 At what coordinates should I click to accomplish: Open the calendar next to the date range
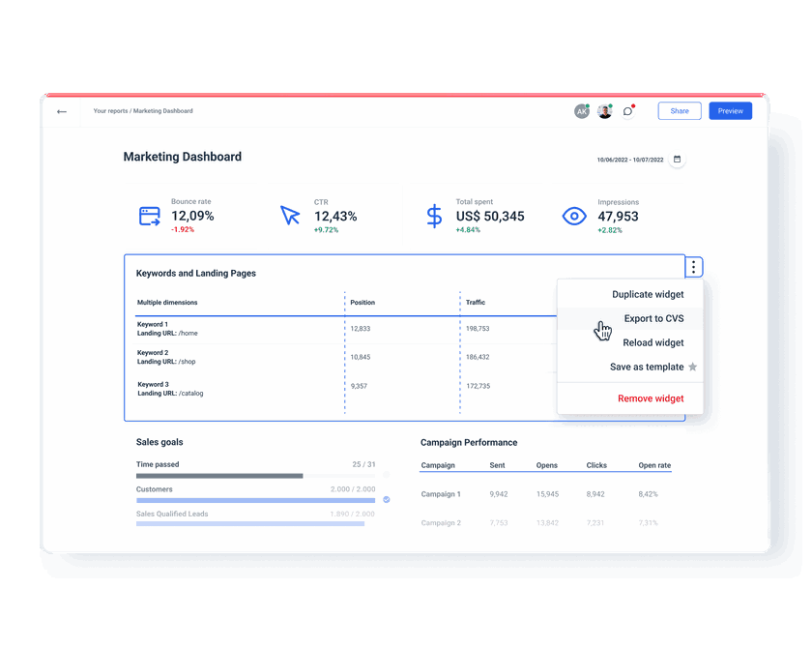(x=677, y=157)
